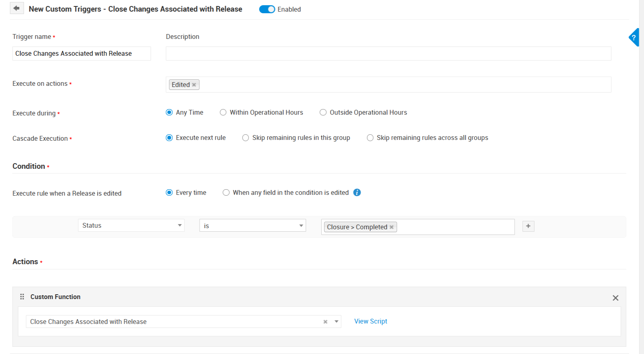The width and height of the screenshot is (644, 354).
Task: Grab the Custom Function drag handle
Action: (22, 297)
